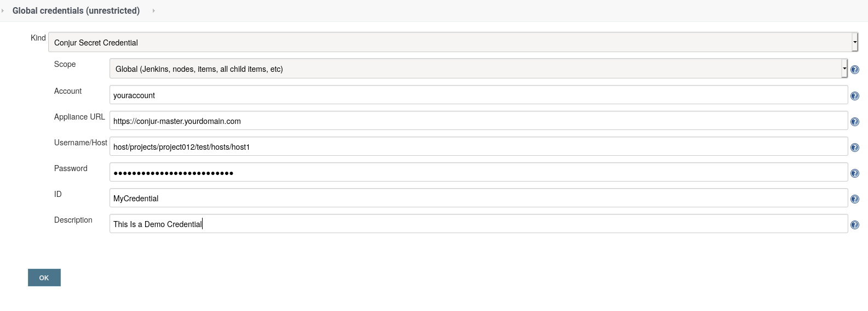Image resolution: width=868 pixels, height=311 pixels.
Task: Expand the Scope dropdown arrow
Action: coord(844,69)
